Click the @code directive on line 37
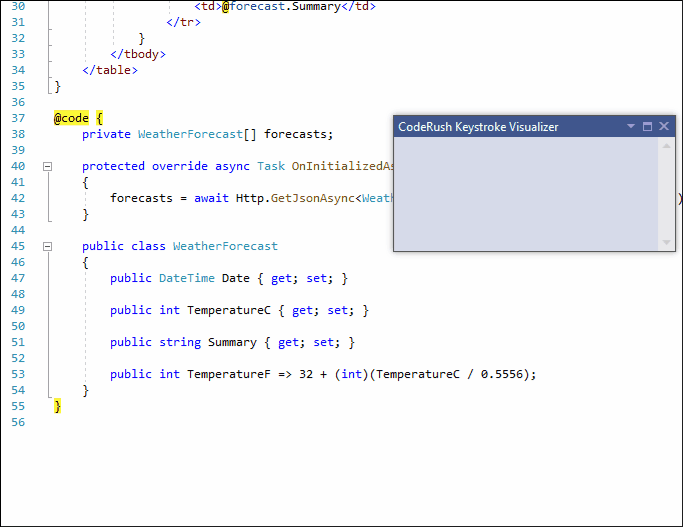The image size is (683, 527). coord(71,118)
